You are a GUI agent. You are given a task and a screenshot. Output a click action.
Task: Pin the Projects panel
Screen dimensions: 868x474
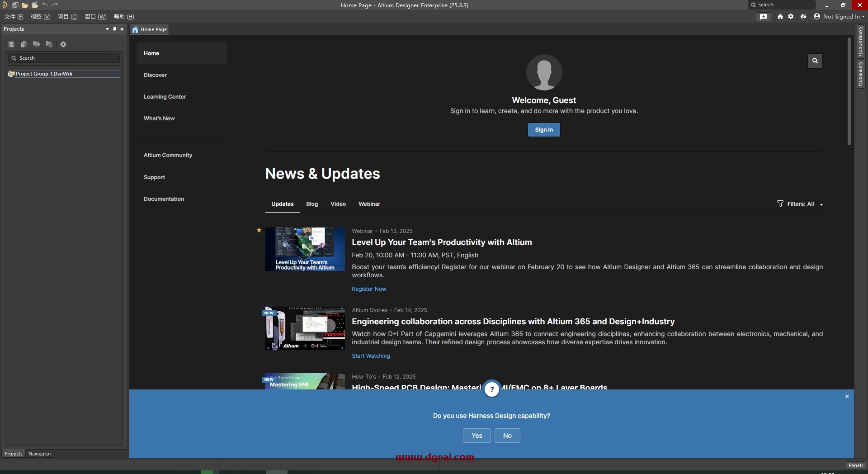click(x=114, y=29)
